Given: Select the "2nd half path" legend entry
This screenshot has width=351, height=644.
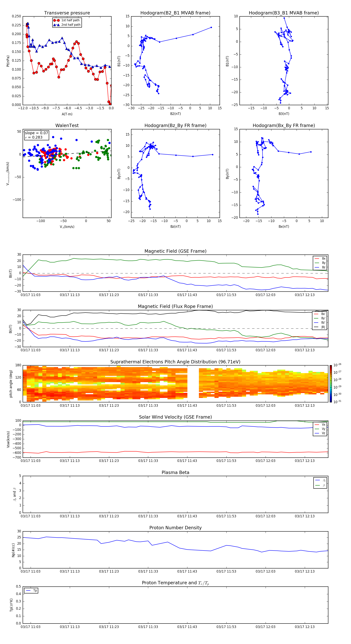Looking at the screenshot, I should pos(67,25).
